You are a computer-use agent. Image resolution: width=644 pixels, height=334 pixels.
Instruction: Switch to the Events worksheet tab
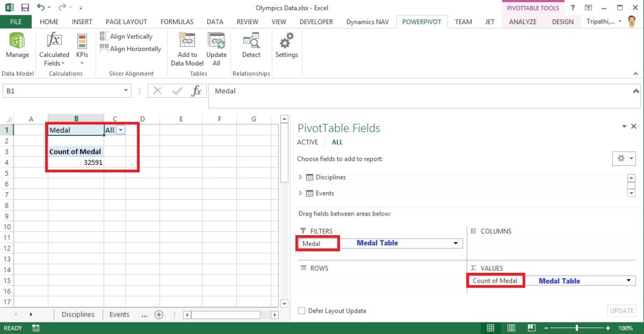(119, 314)
